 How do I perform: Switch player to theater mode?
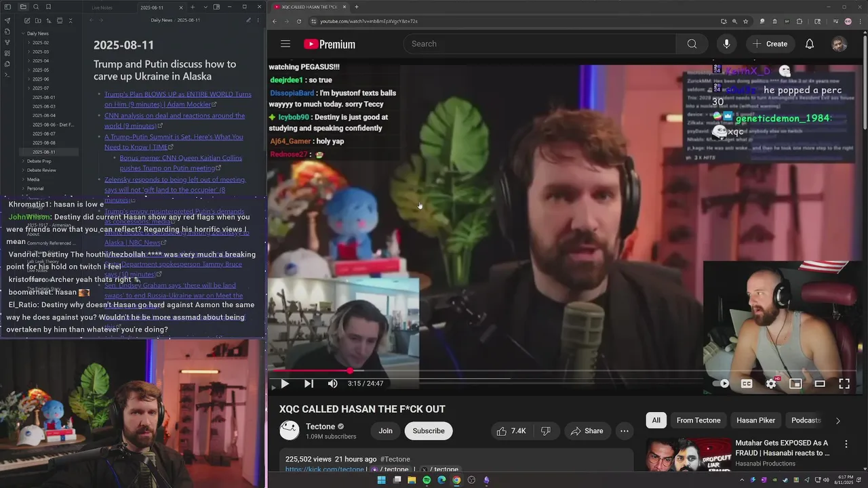(x=820, y=384)
